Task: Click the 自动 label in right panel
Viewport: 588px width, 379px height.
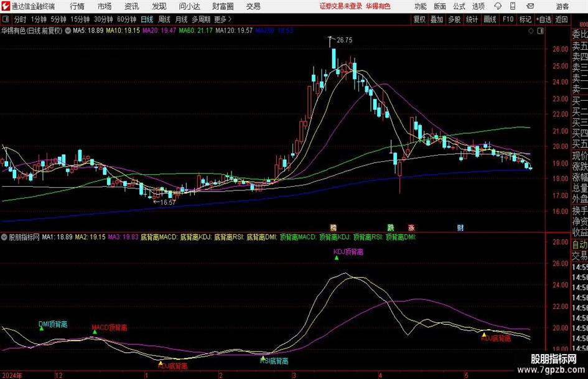Action: point(580,245)
